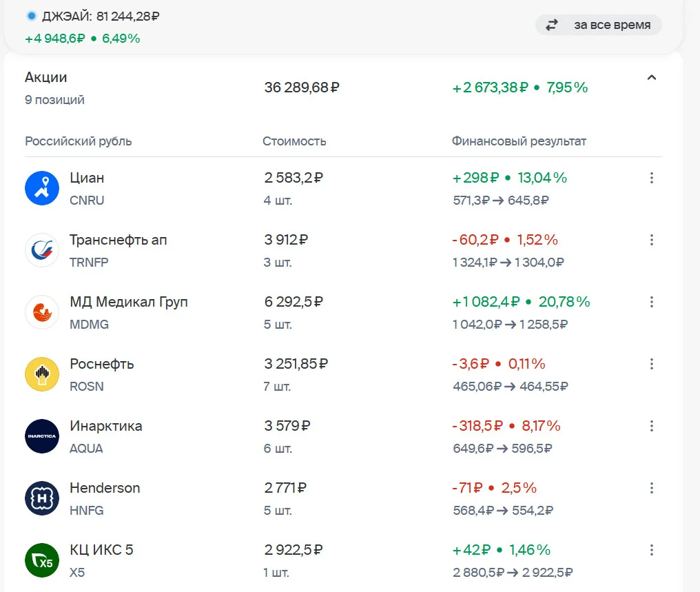Image resolution: width=700 pixels, height=592 pixels.
Task: Click the X5 ticker label
Action: [x=77, y=572]
